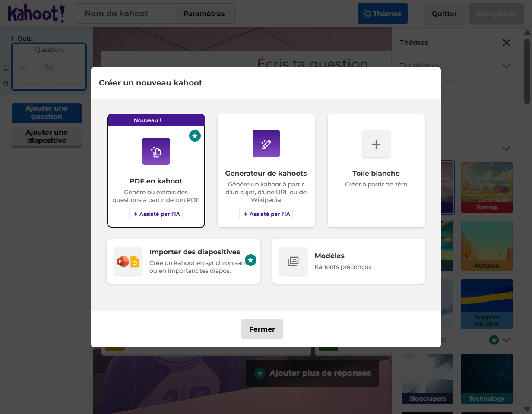Select the PDF en kahoot card title
The width and height of the screenshot is (532, 414).
pos(156,181)
